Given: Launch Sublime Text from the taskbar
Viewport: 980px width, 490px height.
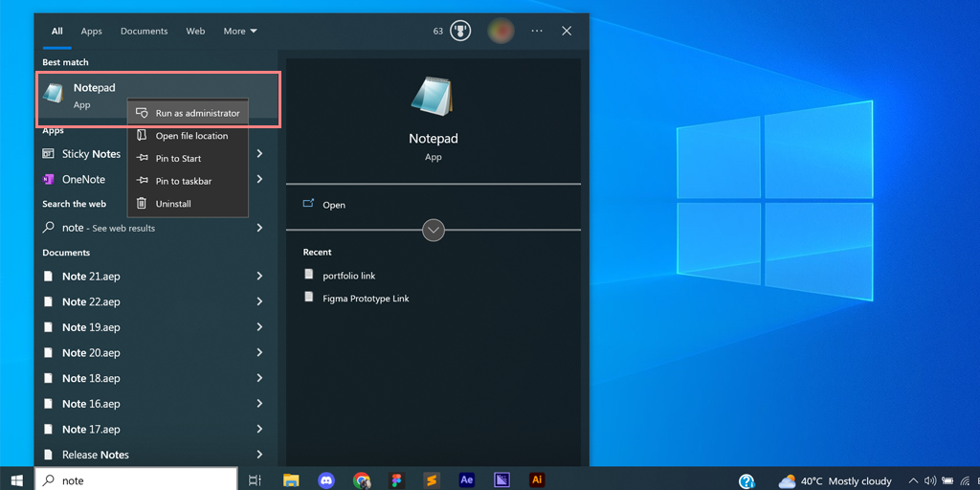Looking at the screenshot, I should [432, 480].
